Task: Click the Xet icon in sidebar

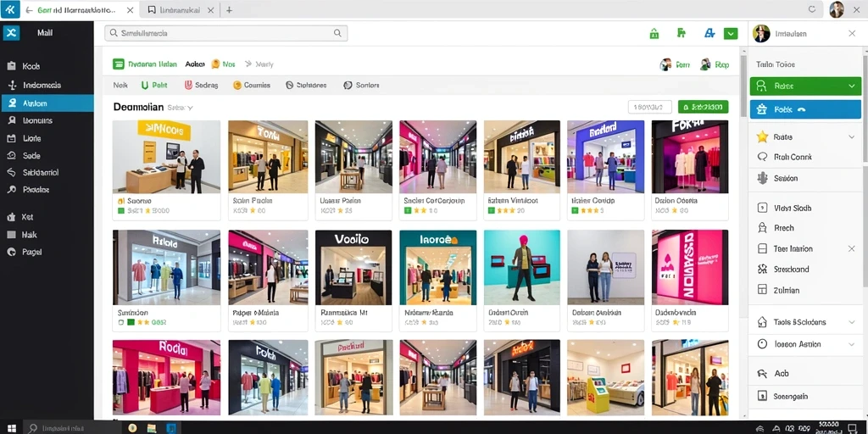Action: click(11, 218)
